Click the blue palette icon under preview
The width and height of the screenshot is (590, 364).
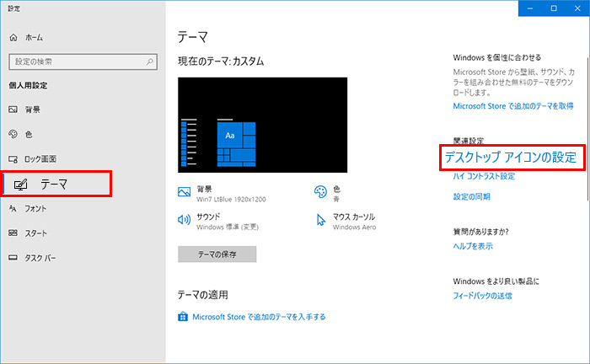(320, 192)
